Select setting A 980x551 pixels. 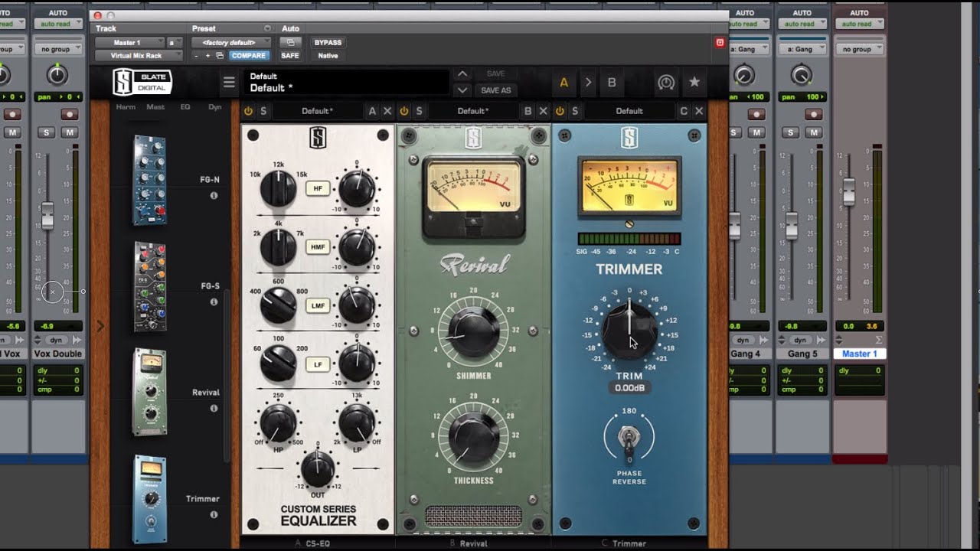(x=564, y=83)
